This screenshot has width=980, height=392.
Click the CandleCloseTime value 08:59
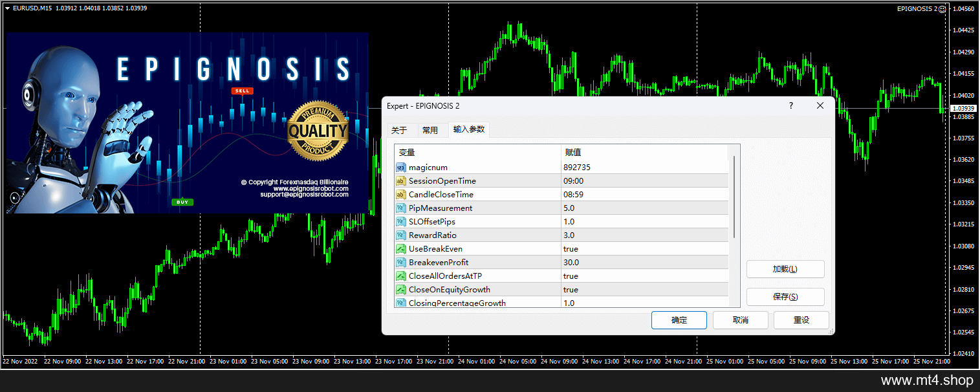point(573,195)
